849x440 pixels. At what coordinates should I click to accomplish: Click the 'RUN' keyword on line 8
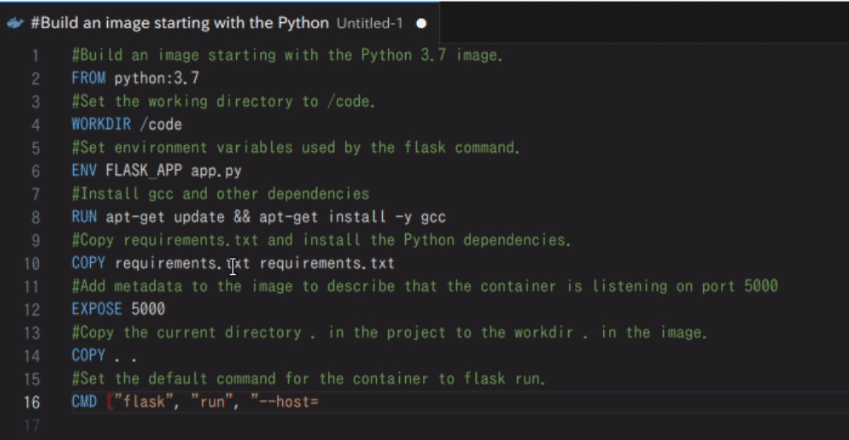pos(84,217)
